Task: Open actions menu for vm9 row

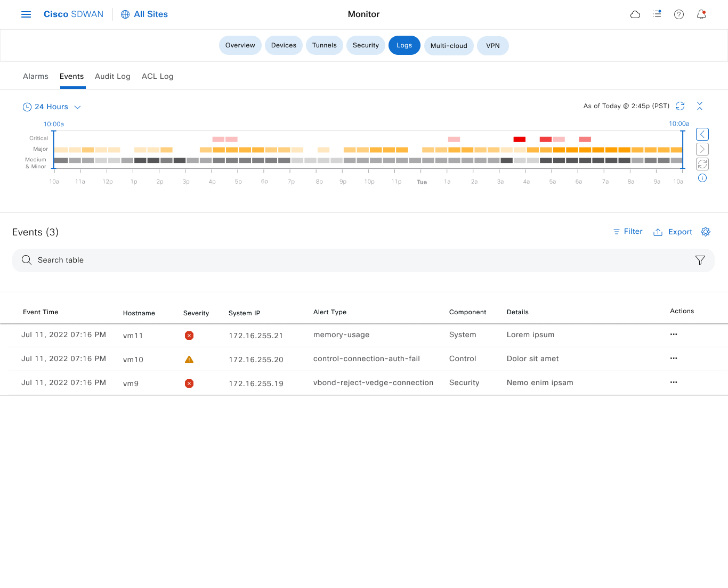Action: pyautogui.click(x=674, y=382)
